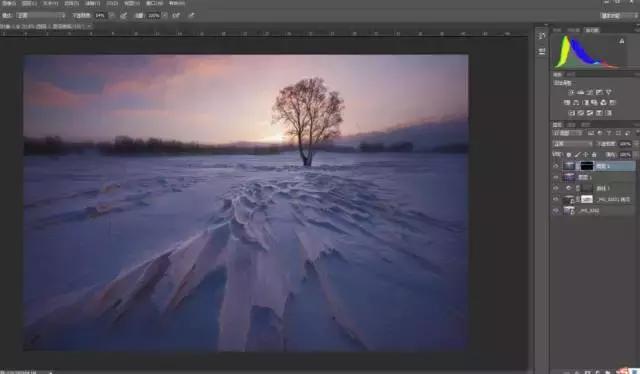Toggle visibility of the bottom original layer
Screen dimensions: 640x374
click(556, 211)
